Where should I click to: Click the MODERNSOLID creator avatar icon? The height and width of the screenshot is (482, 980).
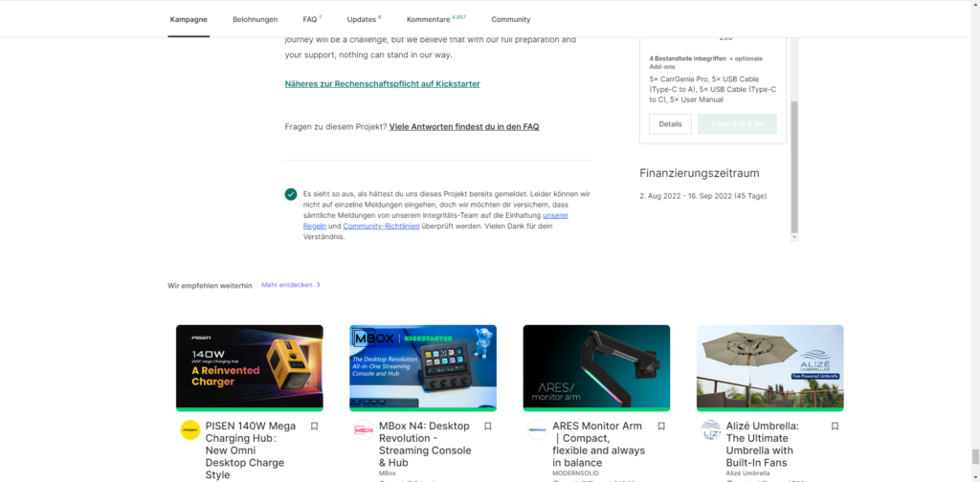537,430
